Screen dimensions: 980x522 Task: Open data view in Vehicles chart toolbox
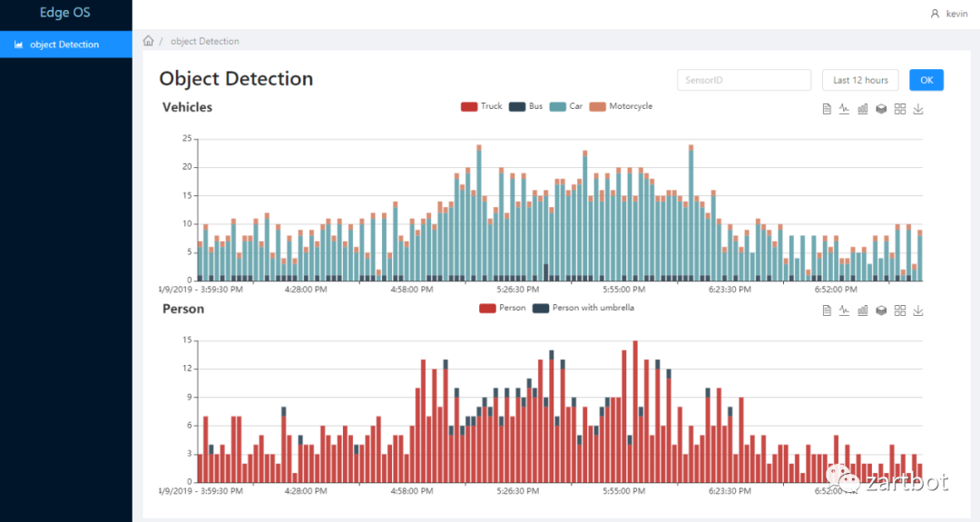point(827,109)
